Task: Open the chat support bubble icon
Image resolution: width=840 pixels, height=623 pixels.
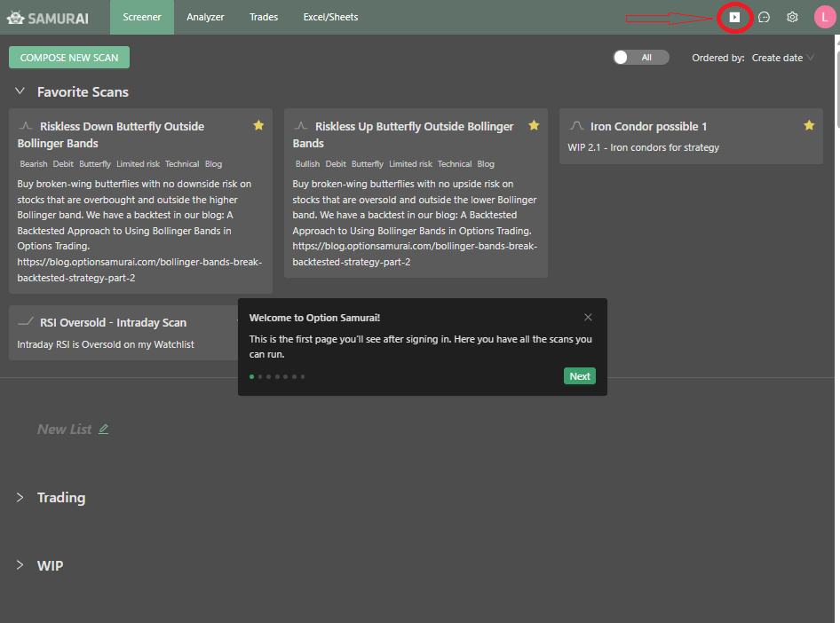Action: point(764,17)
